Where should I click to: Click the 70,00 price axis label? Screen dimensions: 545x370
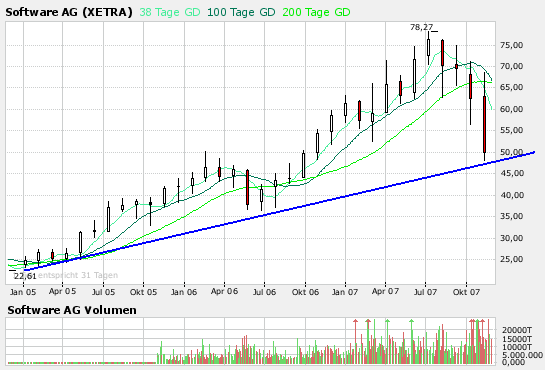[511, 66]
